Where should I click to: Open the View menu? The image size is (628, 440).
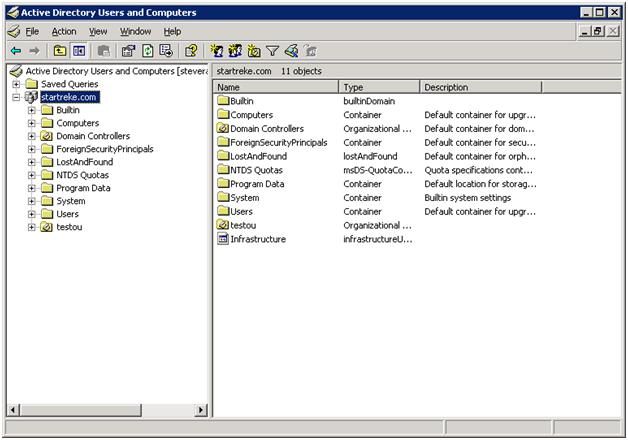pos(98,31)
